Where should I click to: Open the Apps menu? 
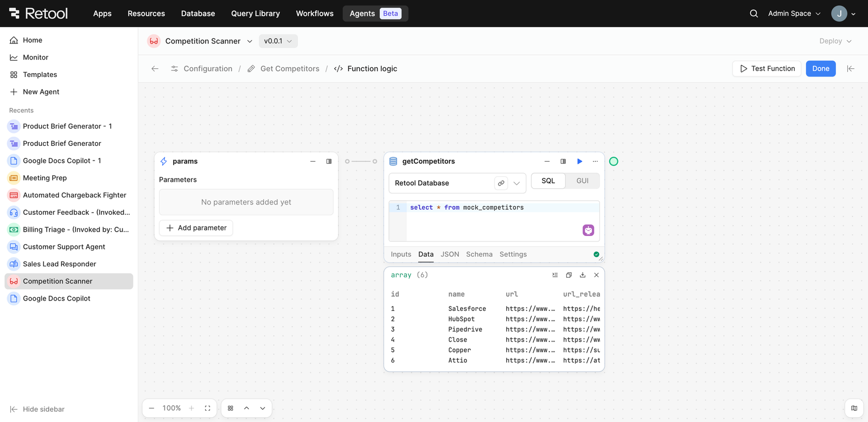(x=102, y=14)
